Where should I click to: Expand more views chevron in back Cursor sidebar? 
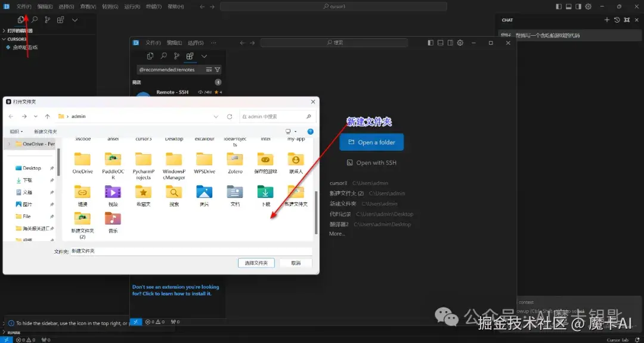[75, 20]
